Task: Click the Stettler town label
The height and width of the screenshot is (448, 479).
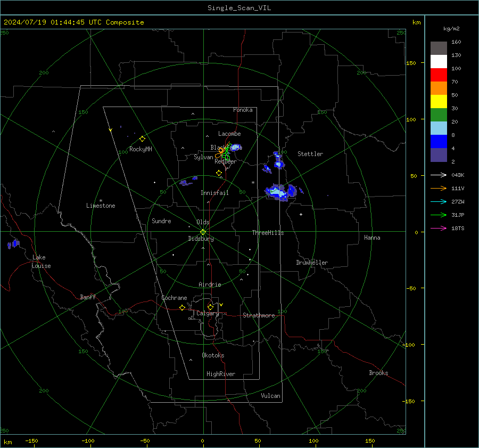Action: (x=310, y=154)
